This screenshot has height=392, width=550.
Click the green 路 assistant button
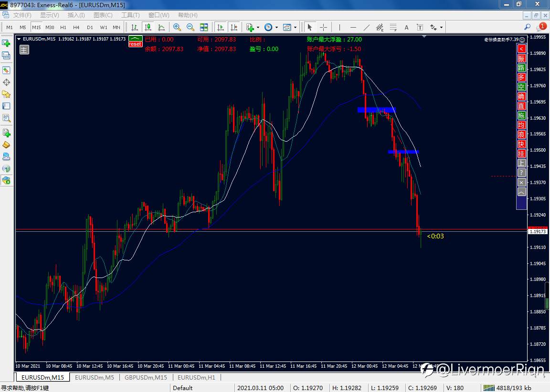[521, 68]
